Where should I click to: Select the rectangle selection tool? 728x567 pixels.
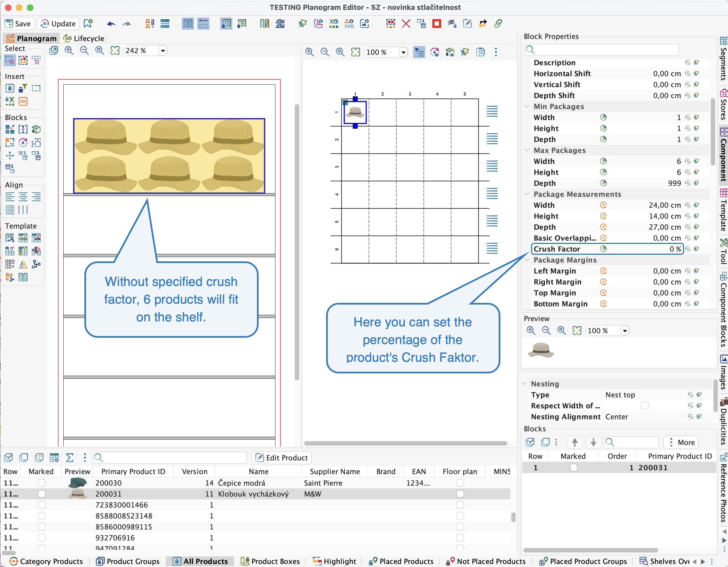point(10,60)
